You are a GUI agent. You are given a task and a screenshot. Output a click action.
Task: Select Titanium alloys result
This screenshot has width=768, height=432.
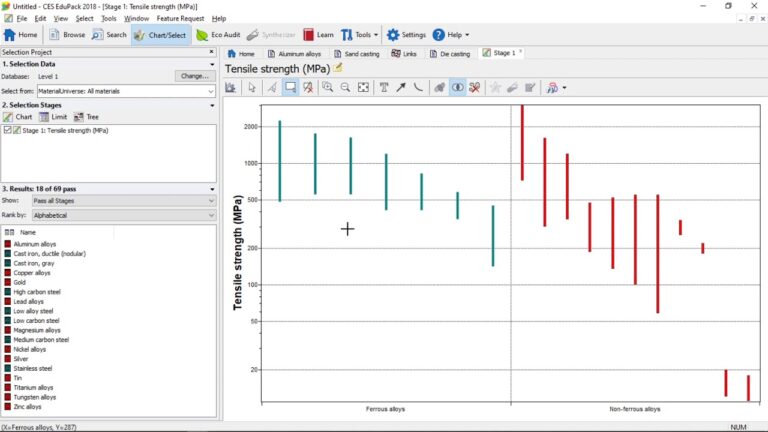33,387
